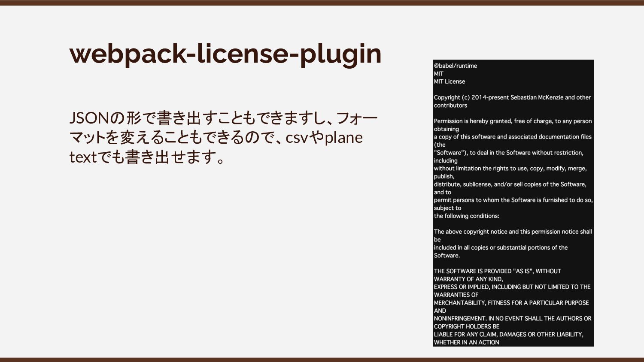Click 'MERCHANTABILITY, FITNESS FOR A PARTICULAR PURPOSE' line
The width and height of the screenshot is (644, 362).
coord(511,303)
